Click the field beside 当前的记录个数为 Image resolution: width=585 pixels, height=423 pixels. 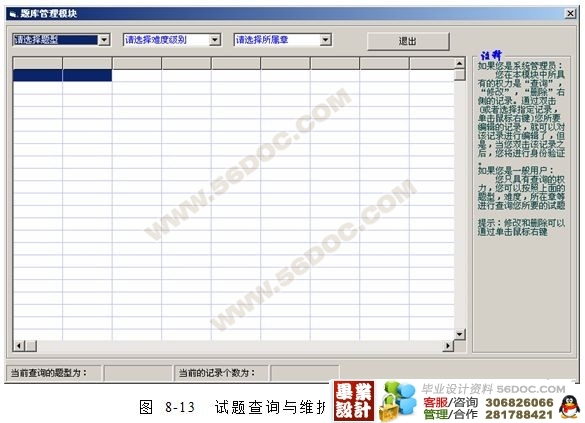304,373
